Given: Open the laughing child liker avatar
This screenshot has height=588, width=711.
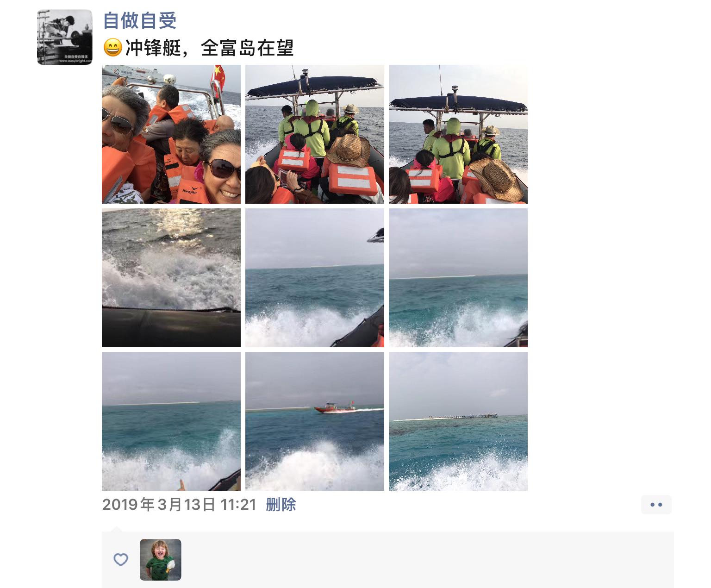Looking at the screenshot, I should [161, 560].
